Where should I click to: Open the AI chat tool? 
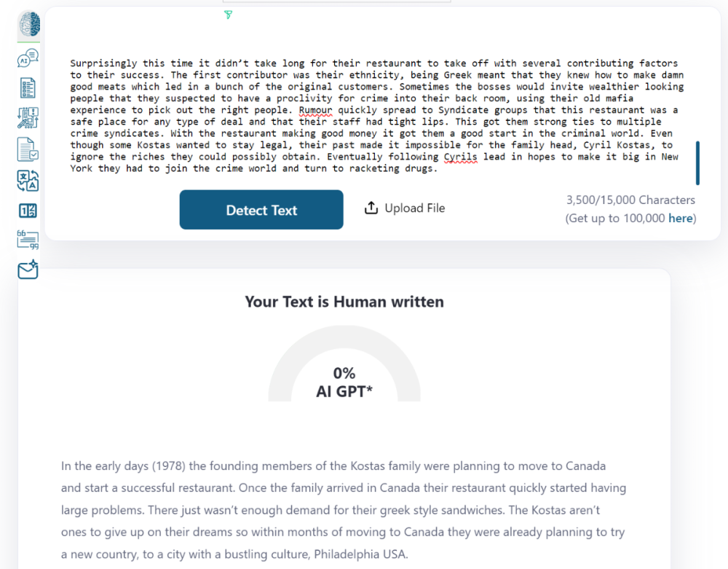click(28, 59)
